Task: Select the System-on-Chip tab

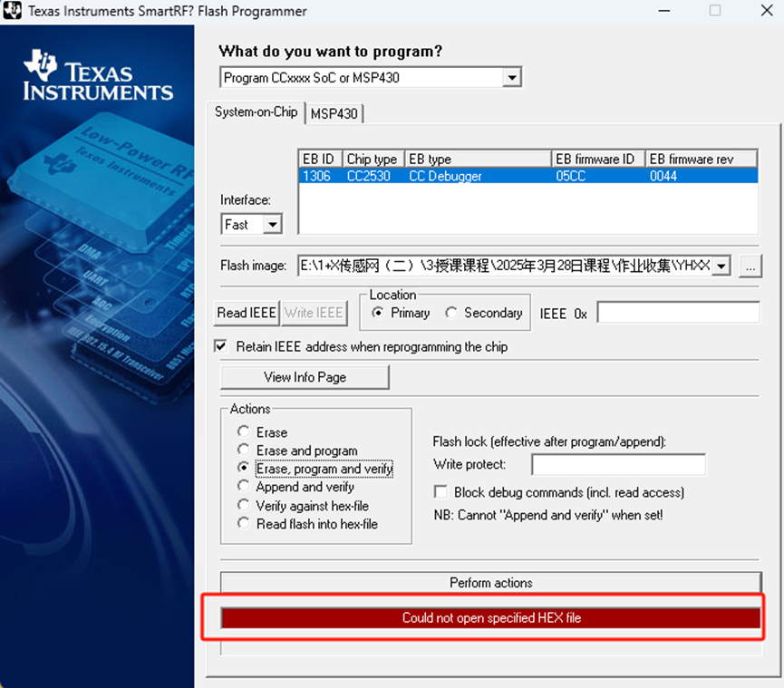Action: (256, 112)
